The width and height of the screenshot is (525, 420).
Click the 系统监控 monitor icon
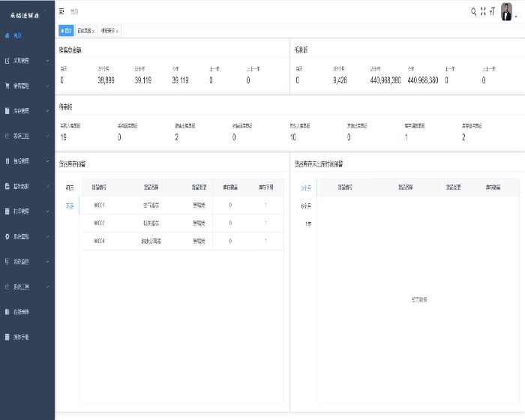coord(7,262)
